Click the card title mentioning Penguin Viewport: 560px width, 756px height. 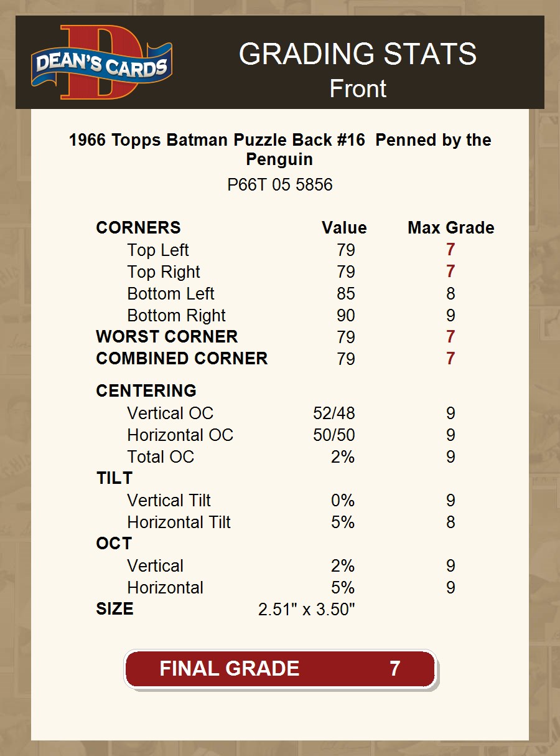(x=279, y=149)
